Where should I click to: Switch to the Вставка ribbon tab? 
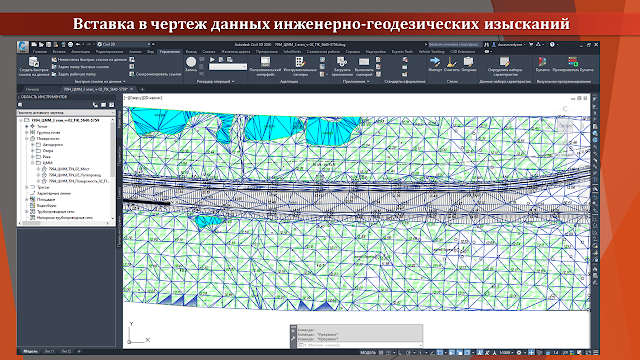pyautogui.click(x=59, y=52)
